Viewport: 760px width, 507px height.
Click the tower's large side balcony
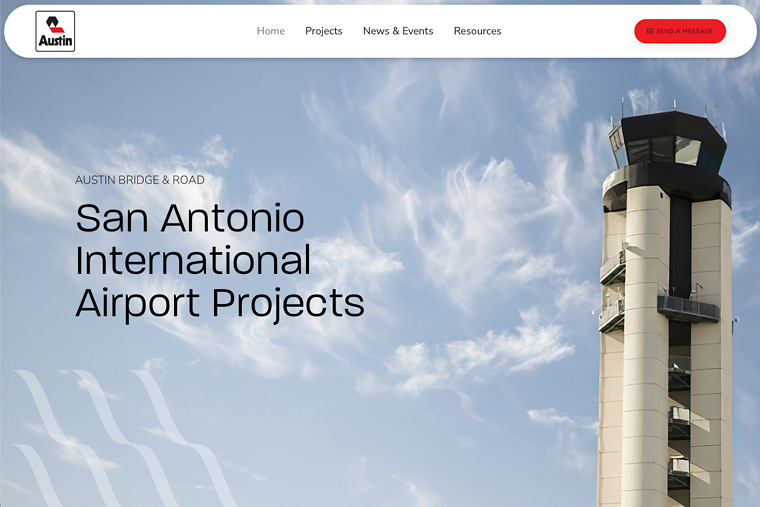[687, 308]
